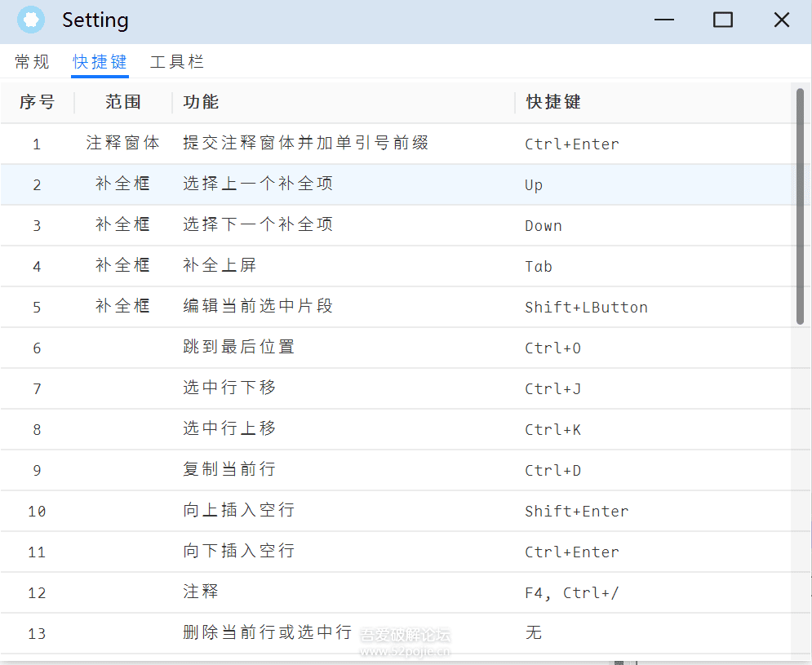This screenshot has height=665, width=812.
Task: Sort by the 范围 column header
Action: tap(123, 102)
